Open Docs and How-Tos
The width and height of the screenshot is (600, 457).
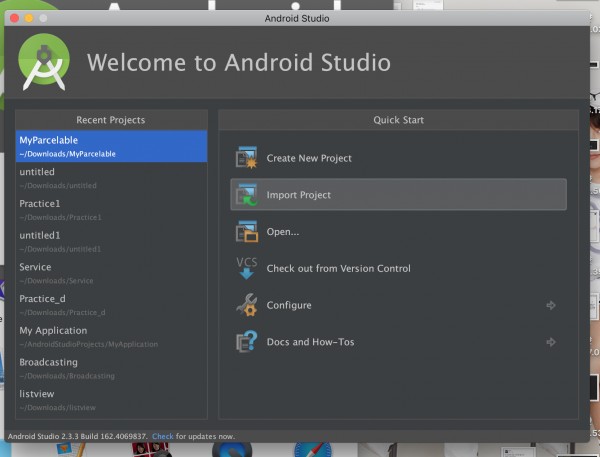click(x=398, y=341)
